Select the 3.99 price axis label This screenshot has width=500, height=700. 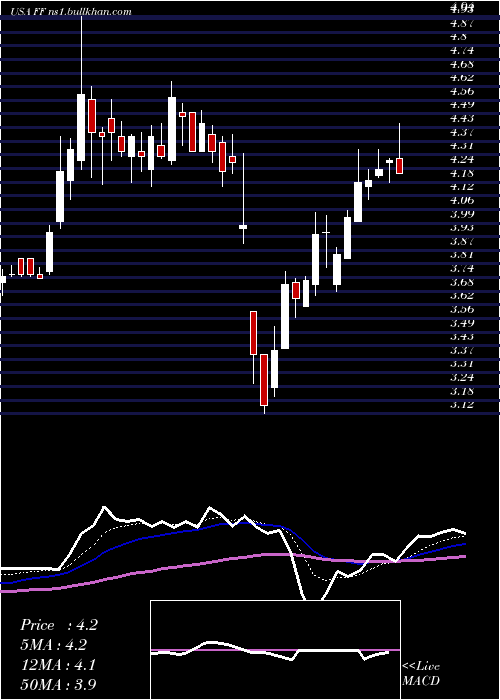tap(461, 214)
